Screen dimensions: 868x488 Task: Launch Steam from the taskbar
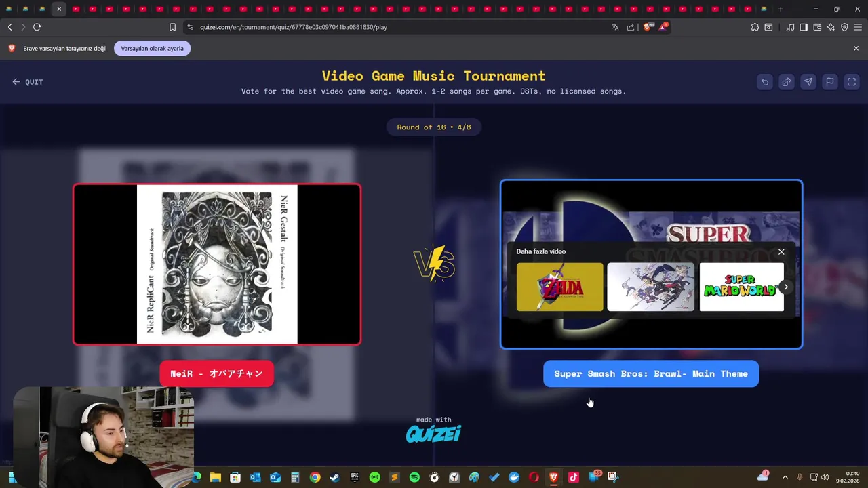(334, 477)
